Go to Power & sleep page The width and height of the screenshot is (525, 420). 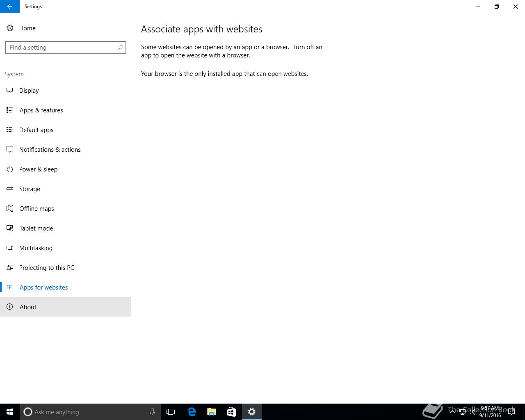point(66,169)
